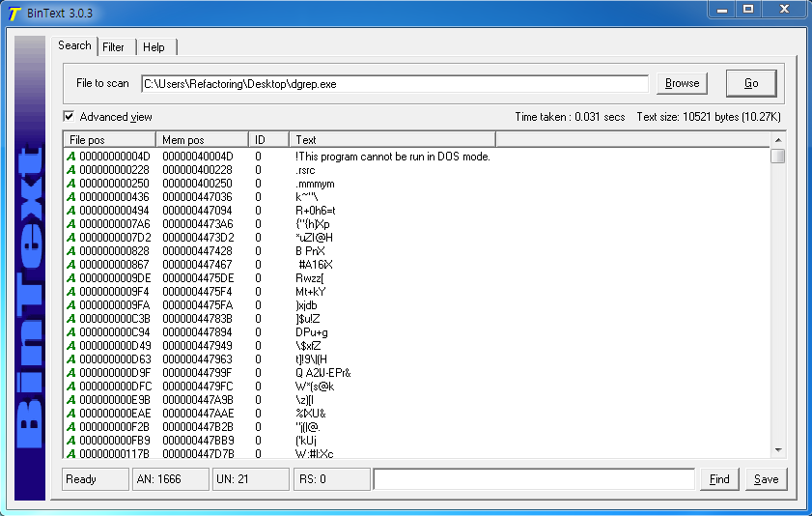This screenshot has width=812, height=516.
Task: Sort by the File pos column header
Action: tap(110, 140)
